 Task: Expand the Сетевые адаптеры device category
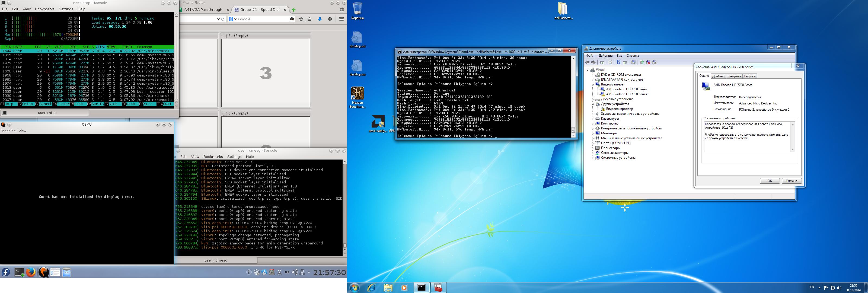[x=593, y=153]
